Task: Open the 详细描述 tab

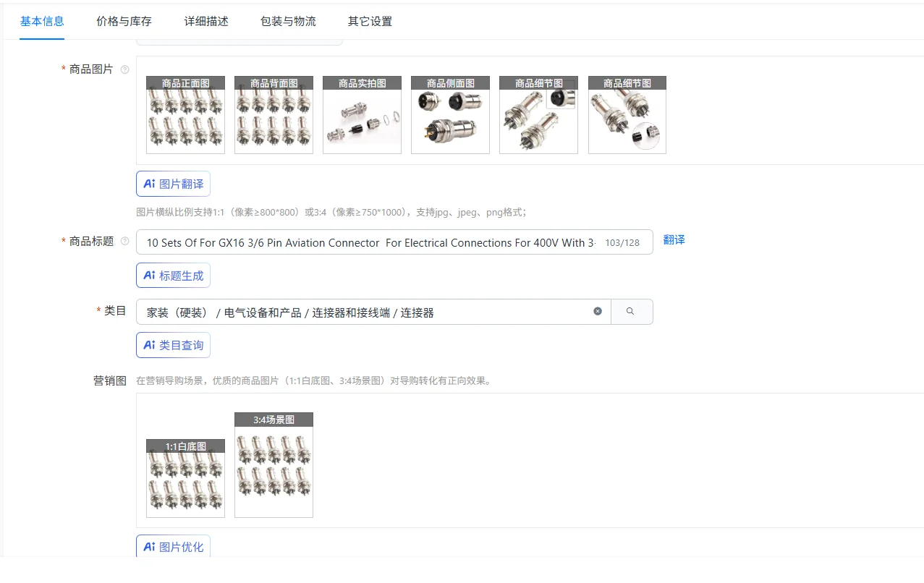Action: click(206, 21)
